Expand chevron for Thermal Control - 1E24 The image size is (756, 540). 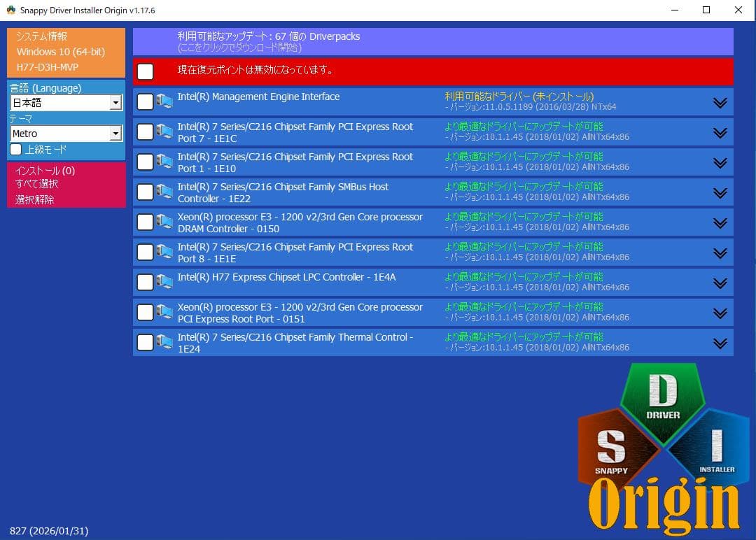720,343
